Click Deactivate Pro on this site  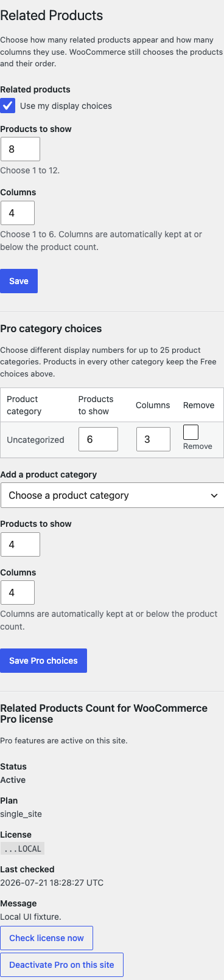(61, 965)
